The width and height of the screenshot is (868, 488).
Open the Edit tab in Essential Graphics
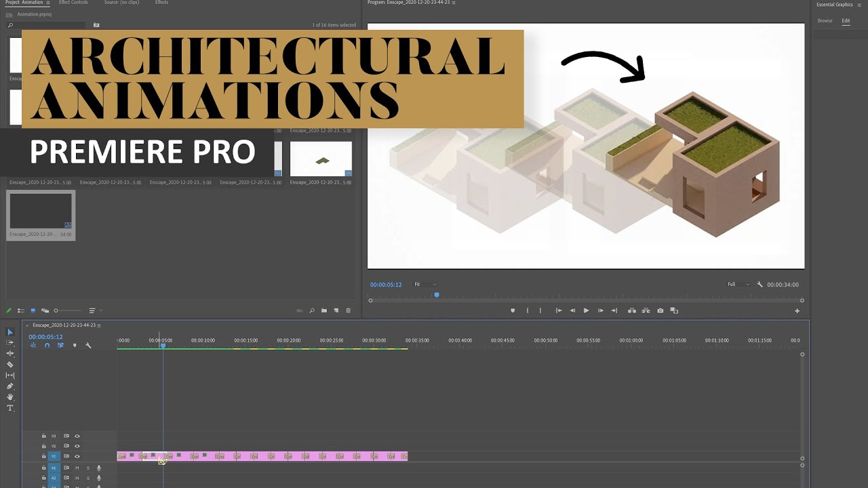coord(846,20)
